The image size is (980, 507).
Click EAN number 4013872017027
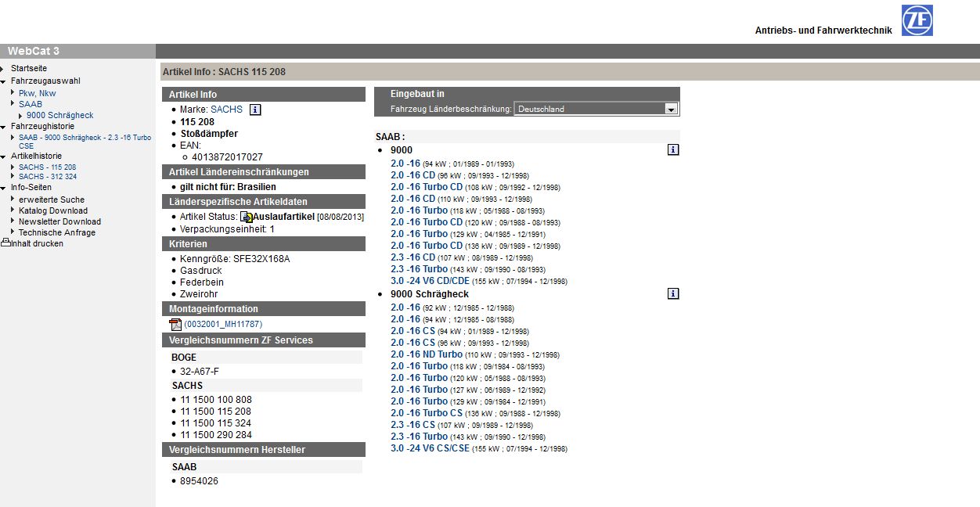point(227,157)
